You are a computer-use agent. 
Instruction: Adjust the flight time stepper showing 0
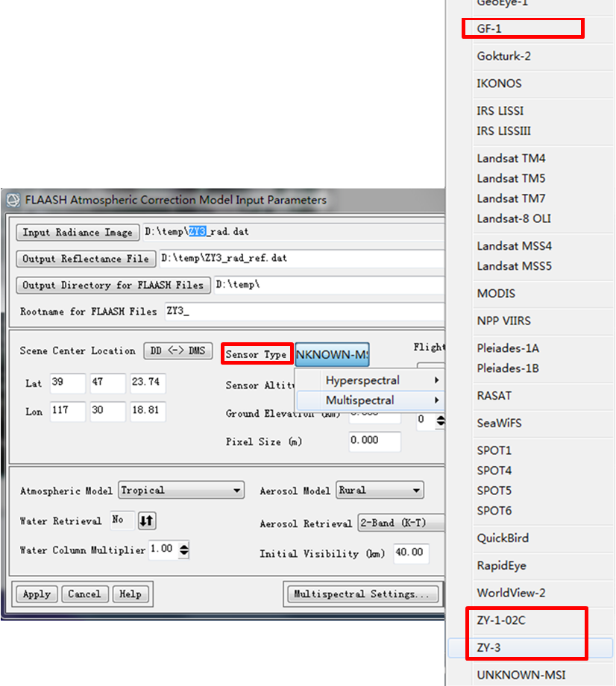coord(441,421)
